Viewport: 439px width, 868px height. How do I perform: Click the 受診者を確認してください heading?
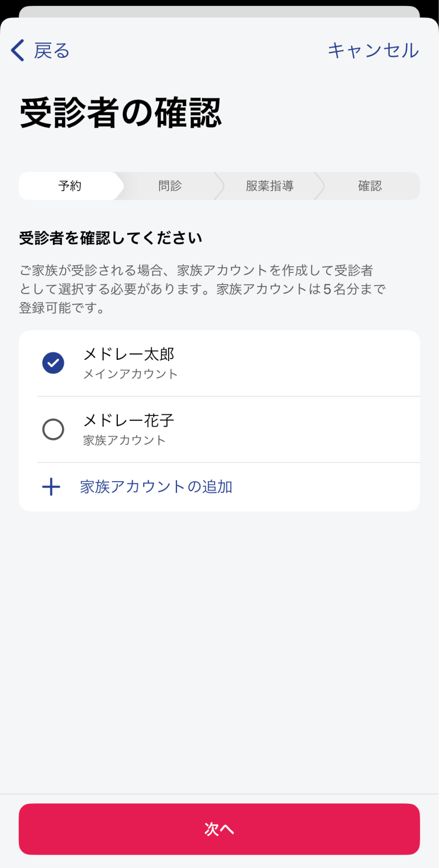(111, 238)
